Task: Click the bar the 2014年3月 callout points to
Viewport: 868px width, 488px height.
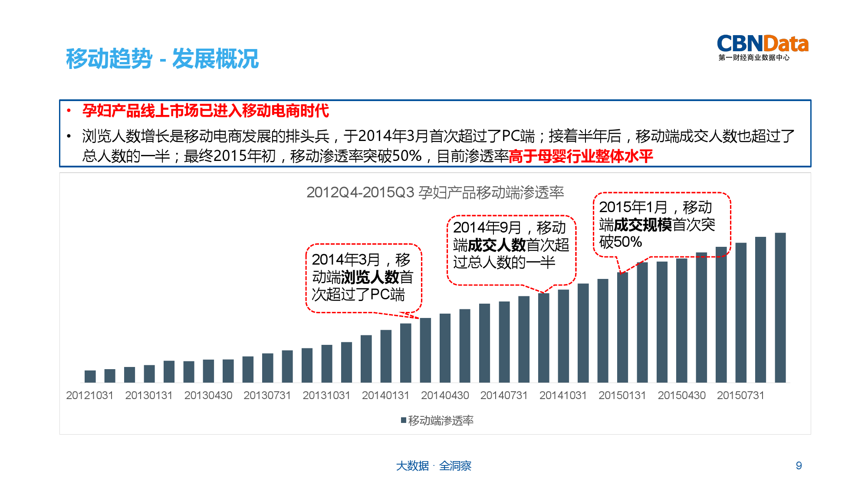Action: click(x=425, y=350)
